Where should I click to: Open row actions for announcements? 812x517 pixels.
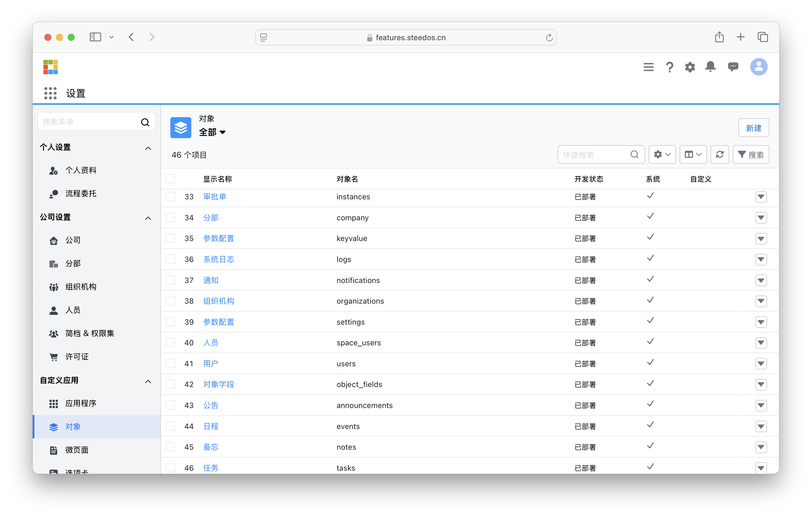click(761, 405)
